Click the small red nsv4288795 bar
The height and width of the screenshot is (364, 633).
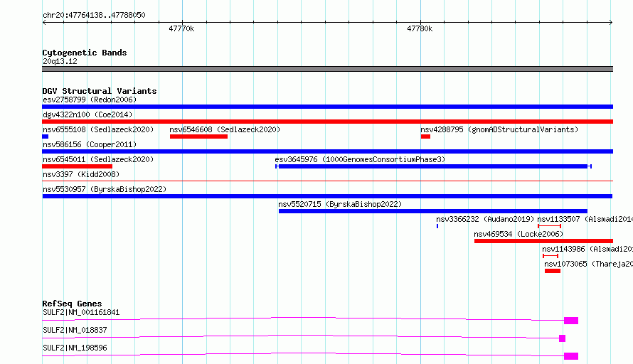coord(425,136)
